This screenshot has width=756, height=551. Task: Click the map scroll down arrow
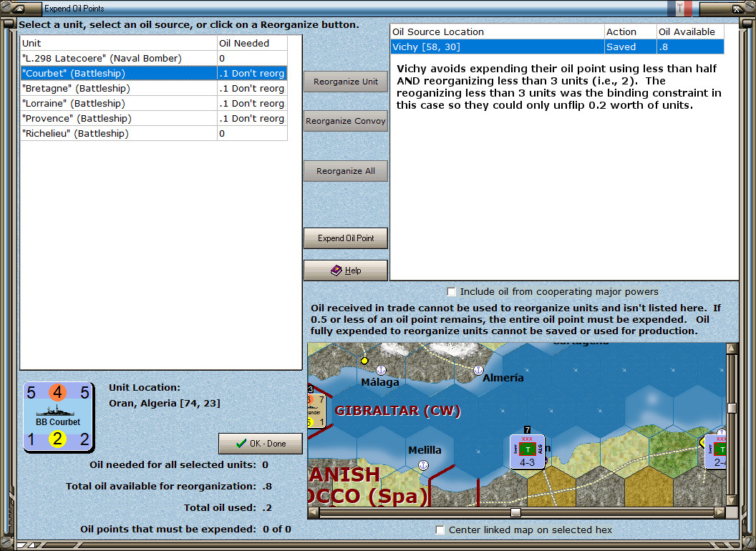[732, 500]
